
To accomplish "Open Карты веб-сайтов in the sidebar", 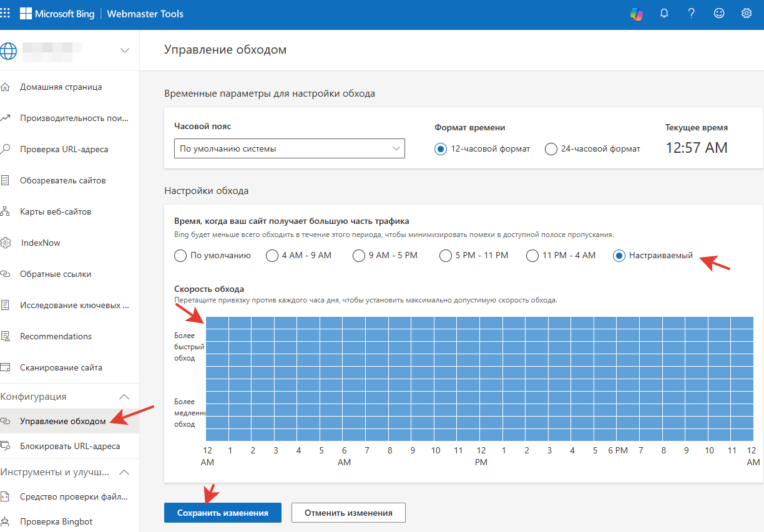I will point(56,211).
